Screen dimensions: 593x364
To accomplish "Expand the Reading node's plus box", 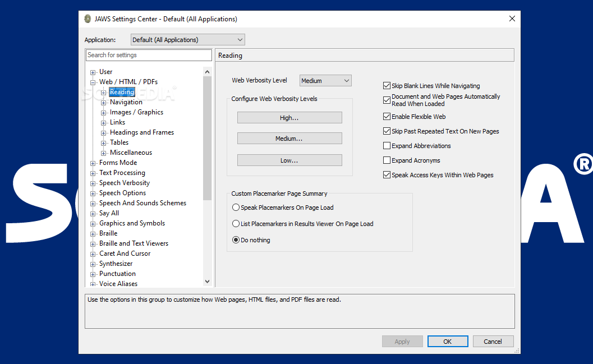I will [103, 93].
